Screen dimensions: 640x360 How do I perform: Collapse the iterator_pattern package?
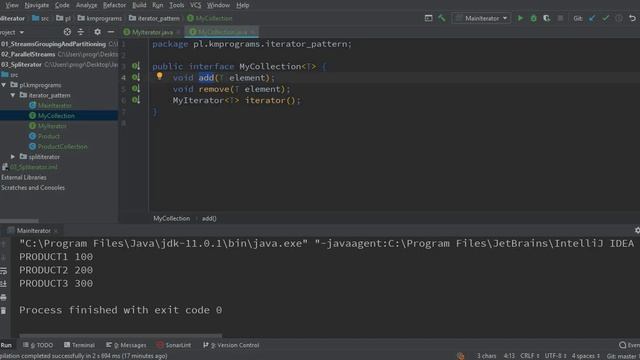coord(13,95)
